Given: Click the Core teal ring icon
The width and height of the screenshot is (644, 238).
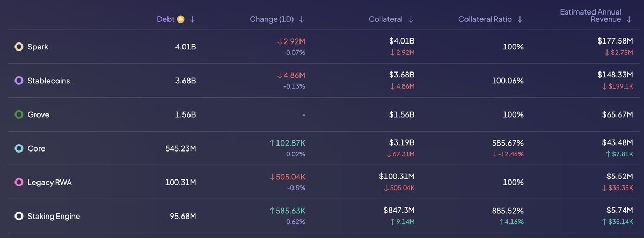Looking at the screenshot, I should (x=19, y=148).
